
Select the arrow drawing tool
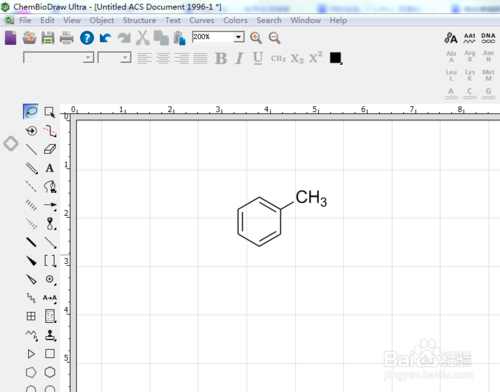tap(50, 205)
